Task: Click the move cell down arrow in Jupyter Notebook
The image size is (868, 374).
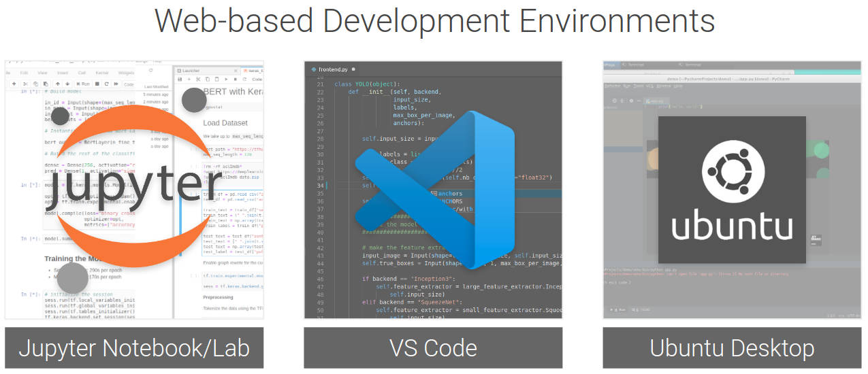Action: click(67, 84)
